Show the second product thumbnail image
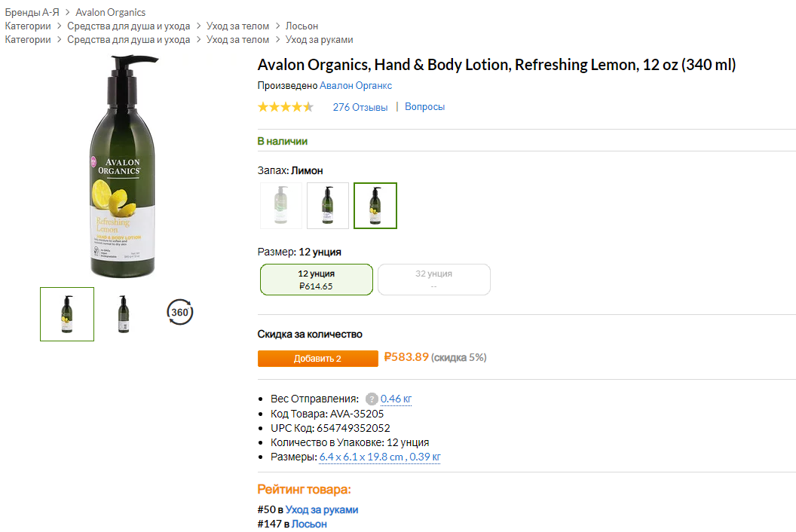 click(x=124, y=314)
